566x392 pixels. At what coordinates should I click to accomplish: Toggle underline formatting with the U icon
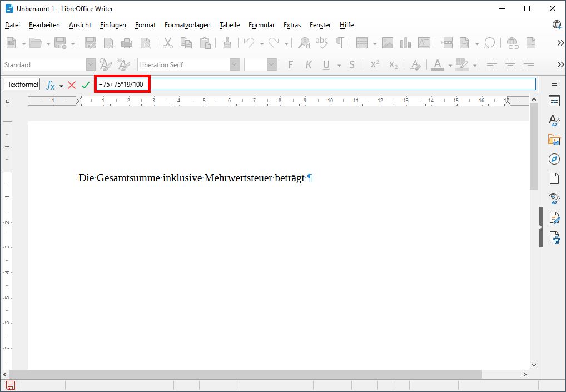tap(326, 64)
